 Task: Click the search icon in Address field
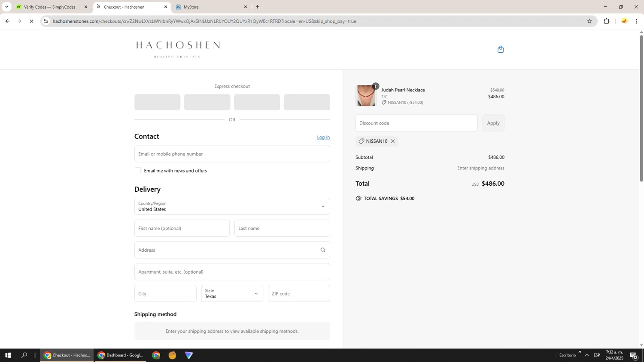coord(323,250)
